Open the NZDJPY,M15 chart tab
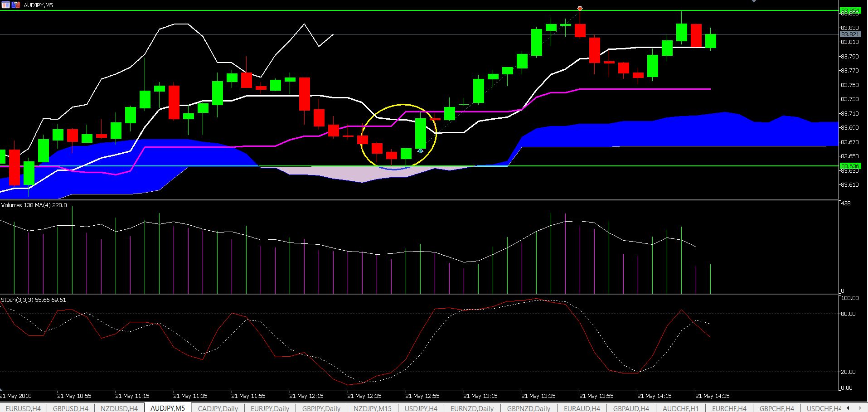 click(372, 408)
